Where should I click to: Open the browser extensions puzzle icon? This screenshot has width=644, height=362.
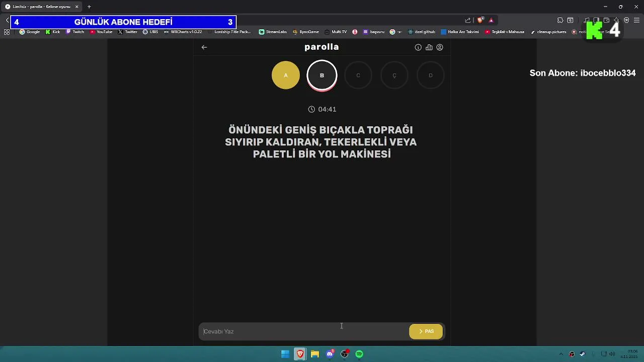point(560,20)
